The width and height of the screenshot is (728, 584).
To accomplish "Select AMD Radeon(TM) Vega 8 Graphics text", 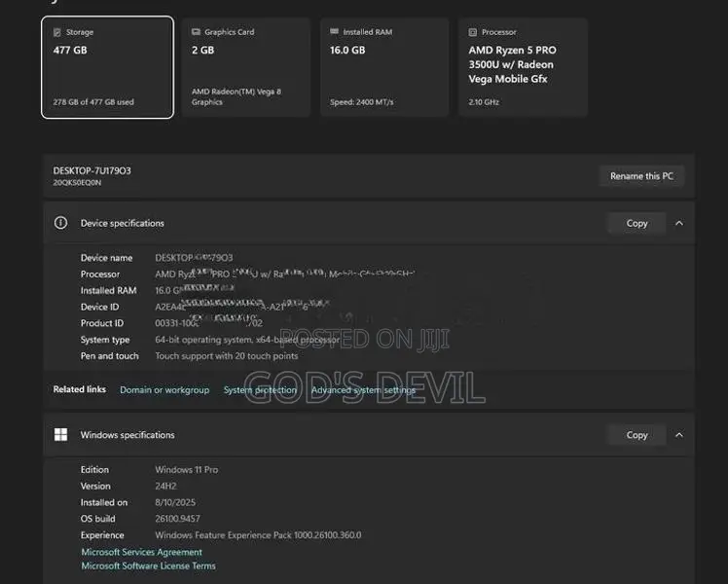I will tap(237, 96).
